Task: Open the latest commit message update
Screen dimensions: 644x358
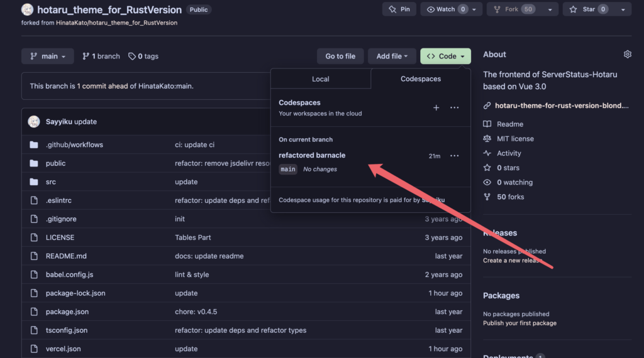Action: [x=86, y=122]
